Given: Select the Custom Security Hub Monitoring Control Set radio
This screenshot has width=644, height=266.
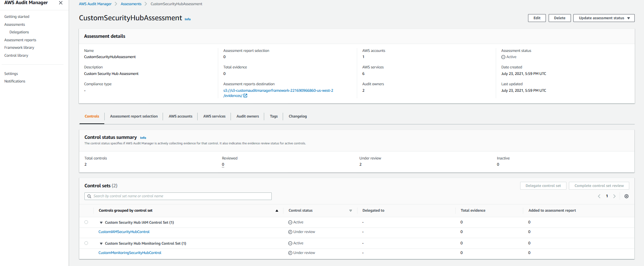Looking at the screenshot, I should coord(86,243).
